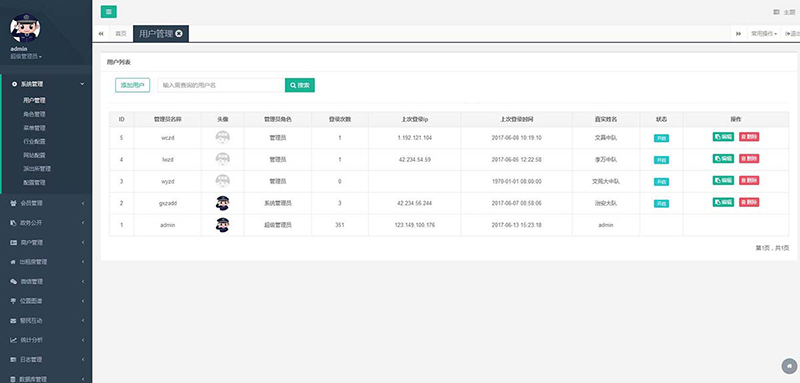Click the tab scroll-left double arrow

coord(101,34)
